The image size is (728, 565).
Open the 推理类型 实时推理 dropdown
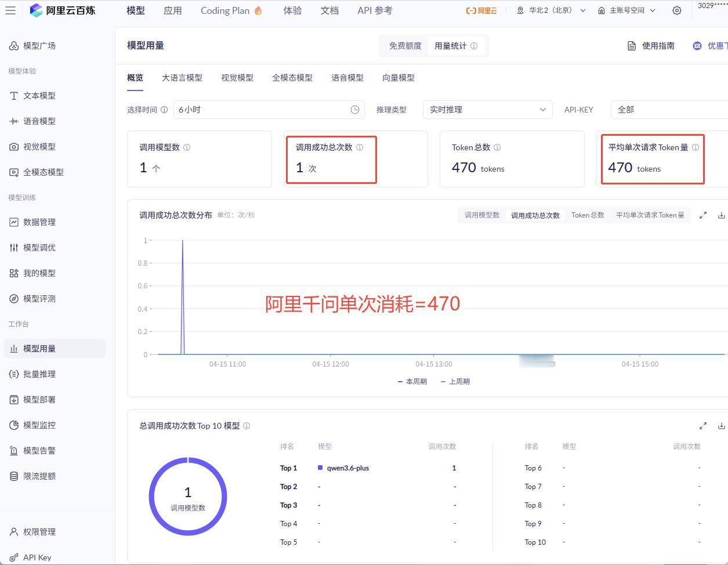(487, 110)
